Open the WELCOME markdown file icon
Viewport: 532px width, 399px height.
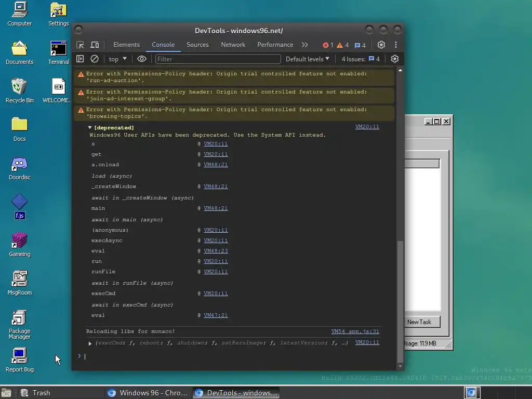click(x=58, y=90)
